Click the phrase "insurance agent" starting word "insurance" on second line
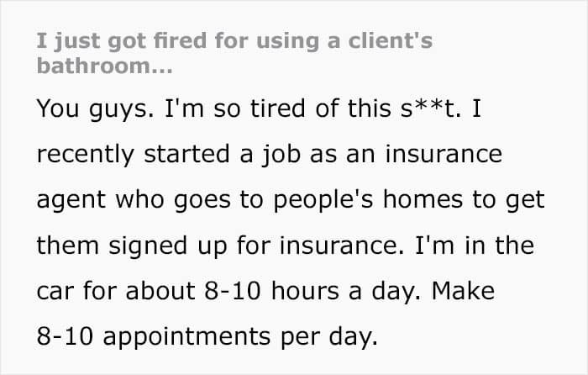 444,154
